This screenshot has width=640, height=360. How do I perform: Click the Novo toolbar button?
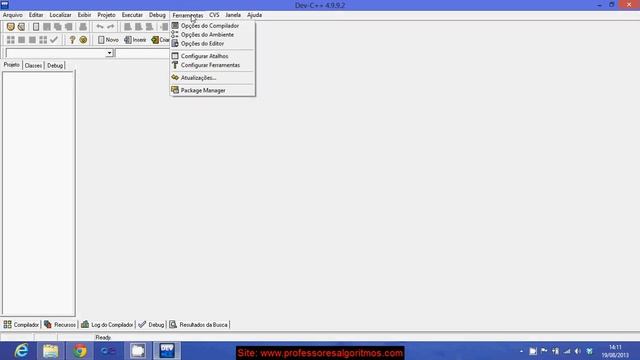point(108,40)
